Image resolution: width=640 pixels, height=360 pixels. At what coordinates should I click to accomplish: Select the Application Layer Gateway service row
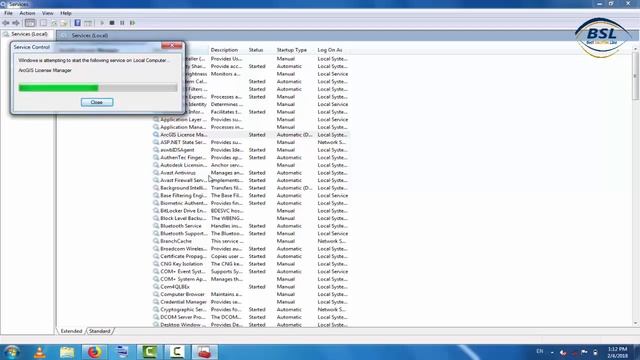(251, 120)
